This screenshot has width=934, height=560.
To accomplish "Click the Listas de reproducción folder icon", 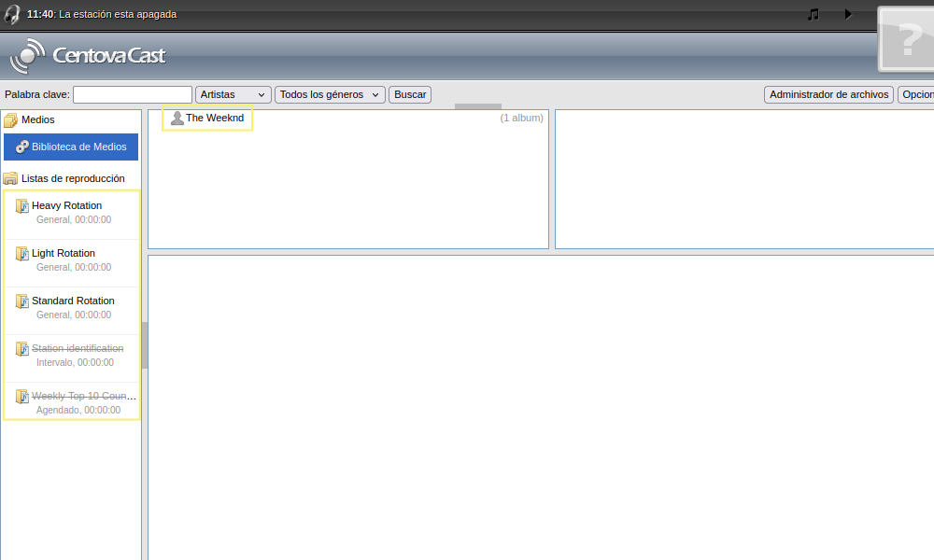I will (x=11, y=178).
